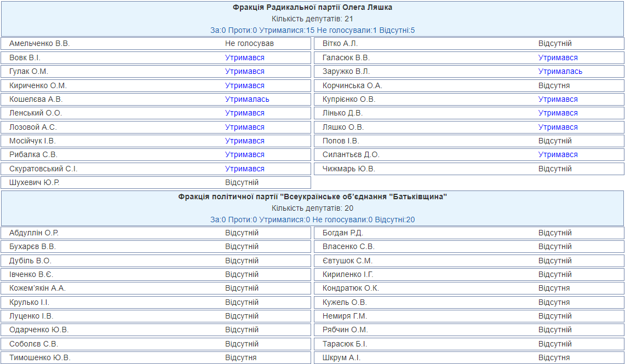This screenshot has width=625, height=364.
Task: Click 'Утрималась' link for Кошелєва А.В.
Action: point(247,99)
